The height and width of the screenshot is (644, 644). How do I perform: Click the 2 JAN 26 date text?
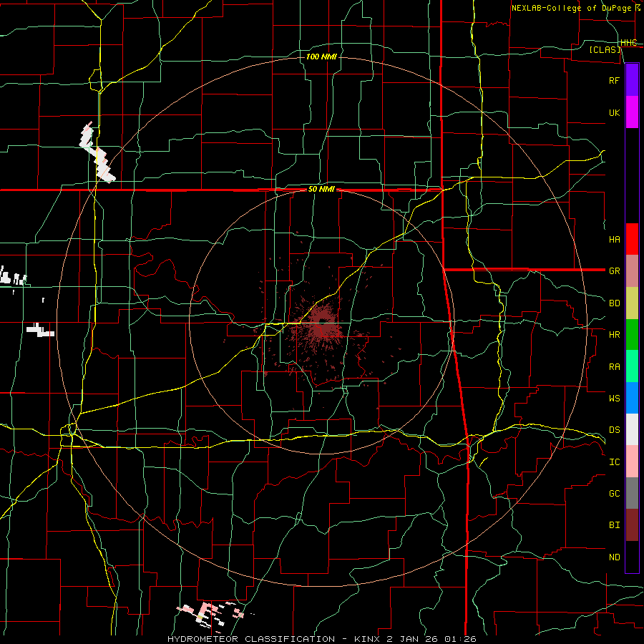tap(413, 639)
